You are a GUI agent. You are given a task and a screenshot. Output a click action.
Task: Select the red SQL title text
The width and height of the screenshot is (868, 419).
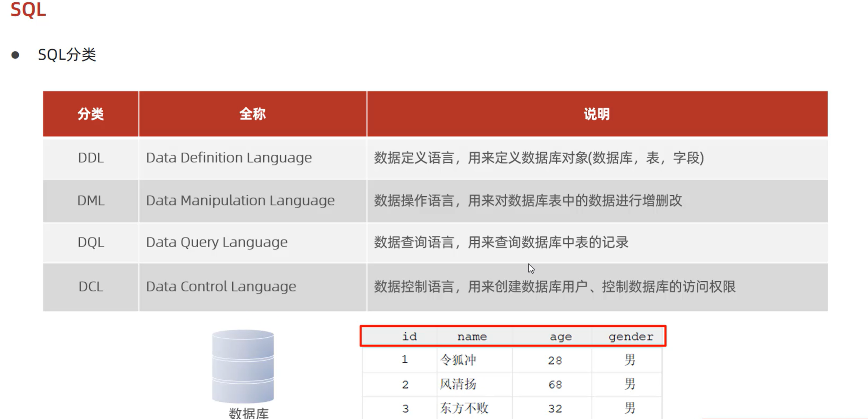click(28, 9)
